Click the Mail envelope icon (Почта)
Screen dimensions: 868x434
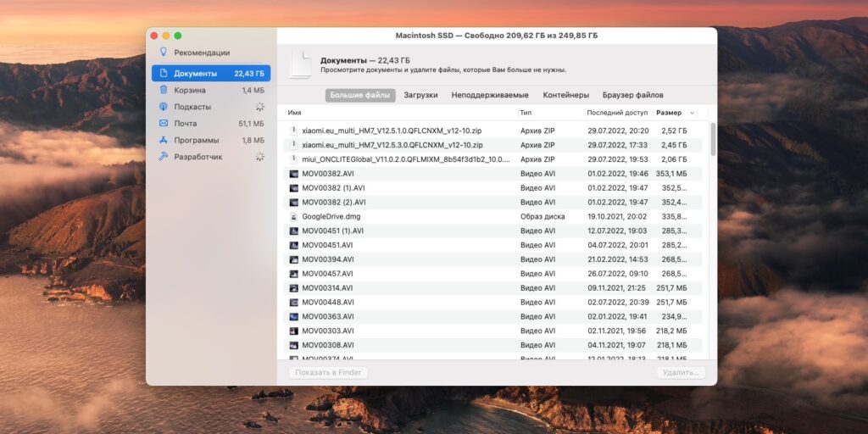point(164,123)
